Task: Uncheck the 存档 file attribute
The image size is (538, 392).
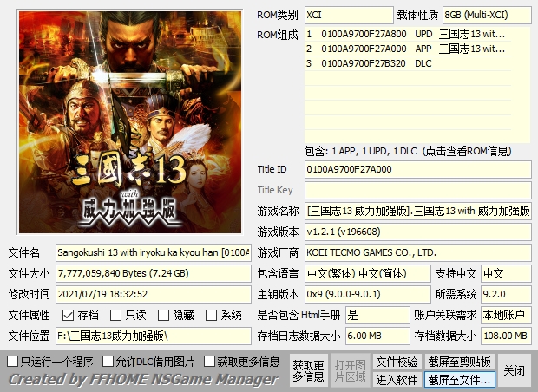Action: (68, 315)
